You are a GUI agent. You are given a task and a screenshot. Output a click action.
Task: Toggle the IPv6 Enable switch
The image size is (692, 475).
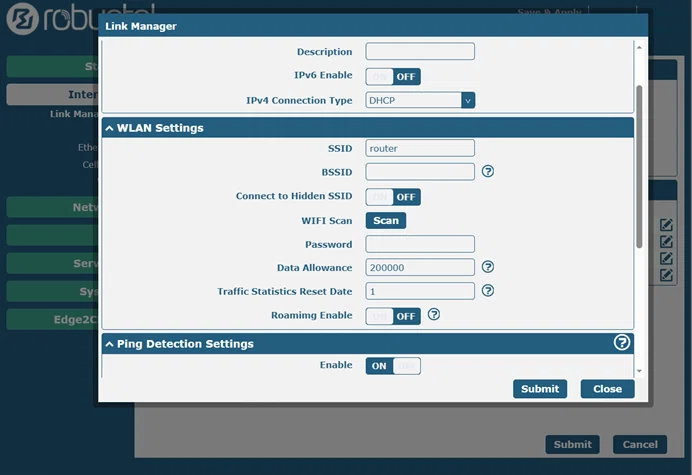point(393,77)
